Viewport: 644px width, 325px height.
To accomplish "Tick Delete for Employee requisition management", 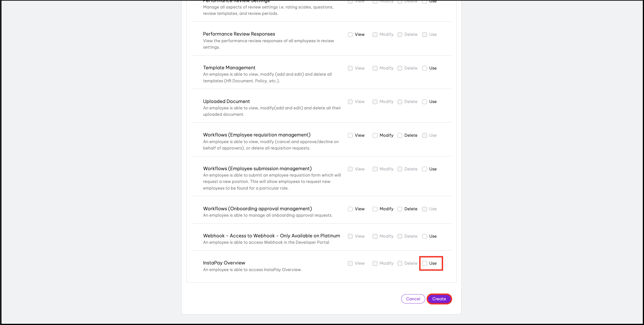I will click(400, 135).
